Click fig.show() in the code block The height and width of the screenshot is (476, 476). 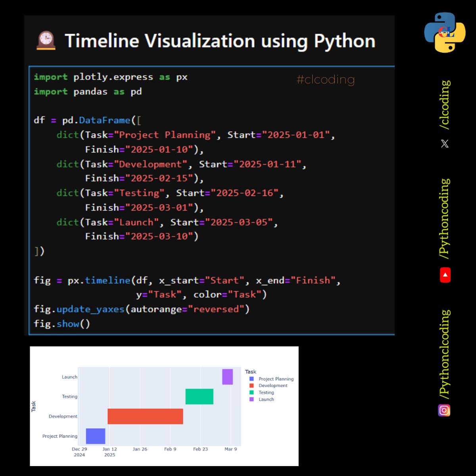pyautogui.click(x=62, y=324)
